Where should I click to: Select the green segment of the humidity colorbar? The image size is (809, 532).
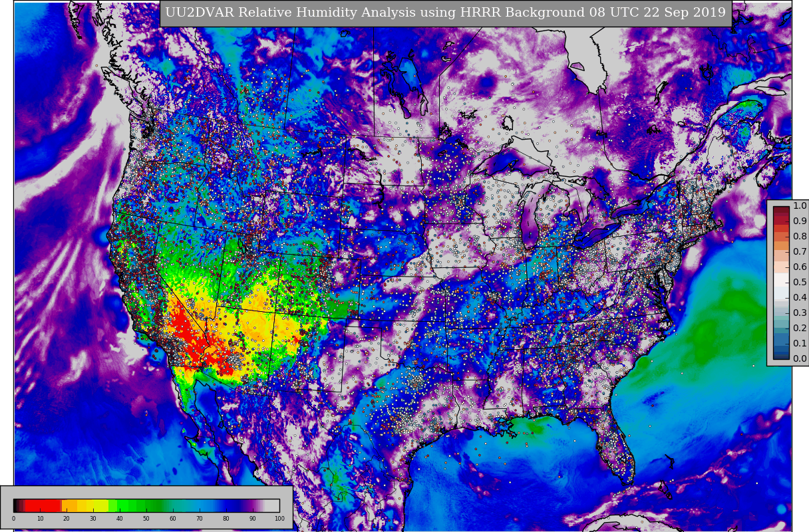(x=136, y=505)
